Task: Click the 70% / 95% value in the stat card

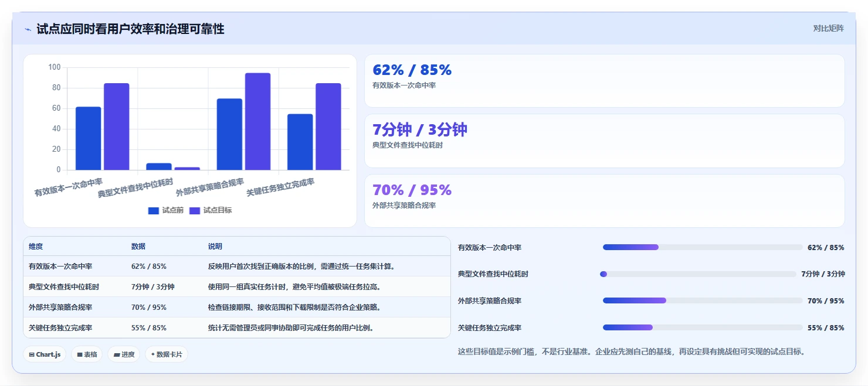Action: tap(412, 190)
